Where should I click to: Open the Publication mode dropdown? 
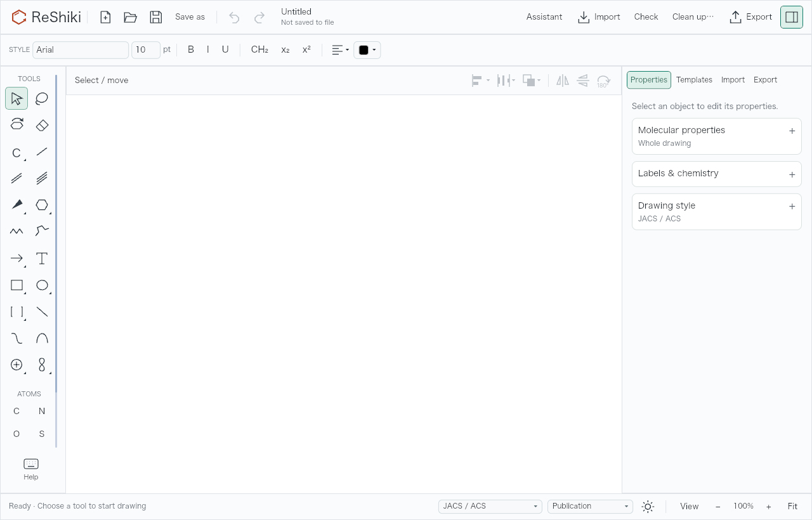pos(591,506)
